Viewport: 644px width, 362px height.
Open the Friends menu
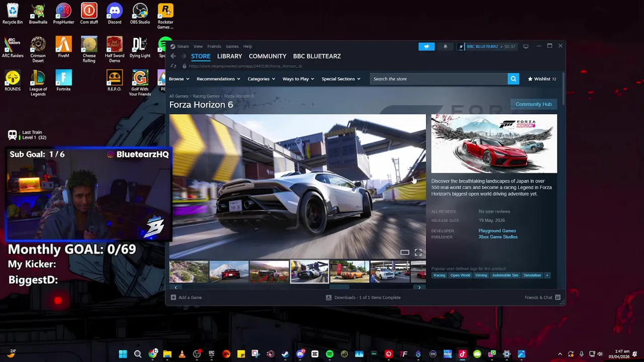(214, 46)
